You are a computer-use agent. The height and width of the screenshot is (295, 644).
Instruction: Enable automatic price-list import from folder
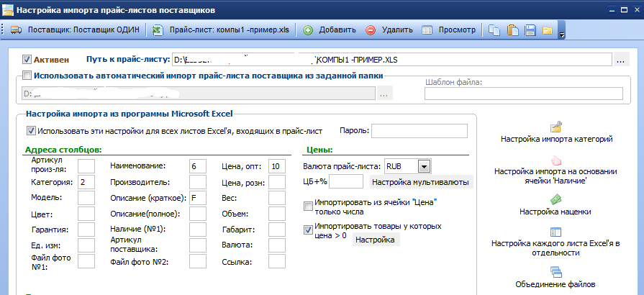[27, 75]
